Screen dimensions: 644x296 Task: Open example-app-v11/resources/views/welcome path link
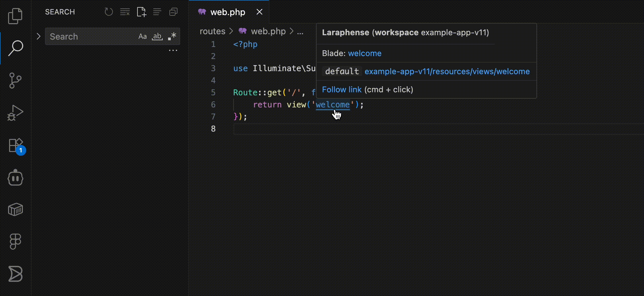[x=447, y=71]
